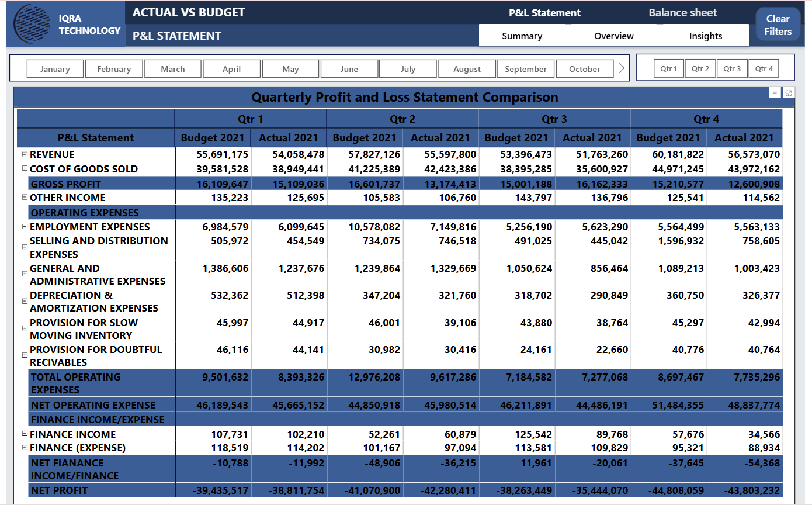
Task: Select September in the month slicer
Action: click(x=526, y=68)
